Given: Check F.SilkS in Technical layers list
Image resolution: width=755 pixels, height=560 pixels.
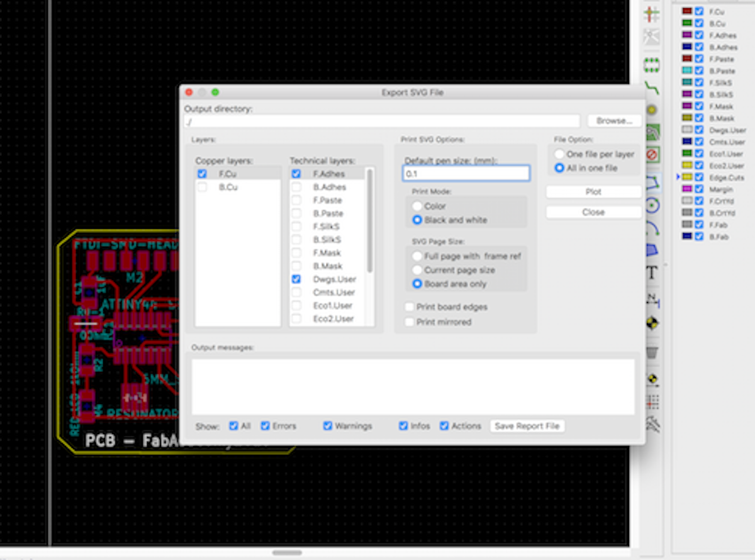Looking at the screenshot, I should click(296, 226).
